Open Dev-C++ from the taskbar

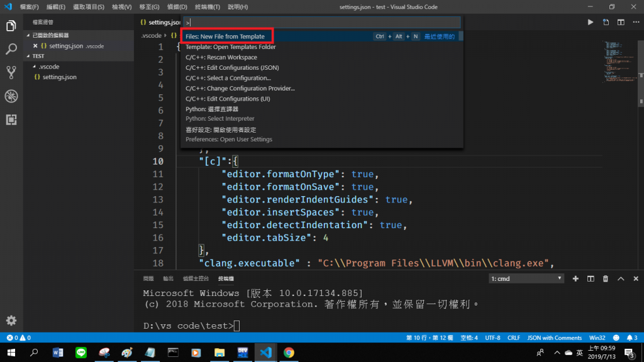(x=242, y=353)
